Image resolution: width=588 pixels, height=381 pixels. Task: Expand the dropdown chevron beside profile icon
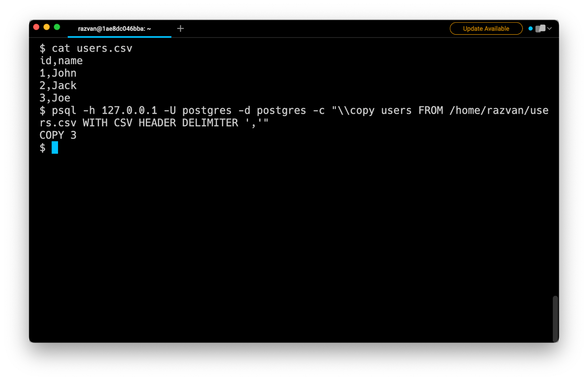tap(549, 29)
